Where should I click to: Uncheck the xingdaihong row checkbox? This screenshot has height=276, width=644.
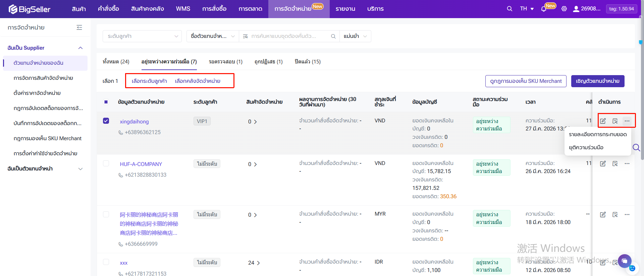106,121
